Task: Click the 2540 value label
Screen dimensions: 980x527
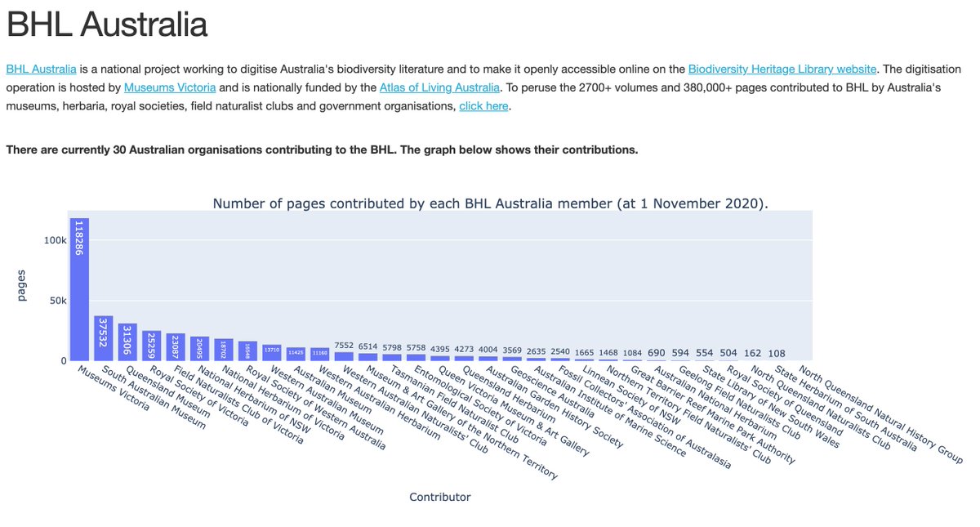Action: click(561, 351)
